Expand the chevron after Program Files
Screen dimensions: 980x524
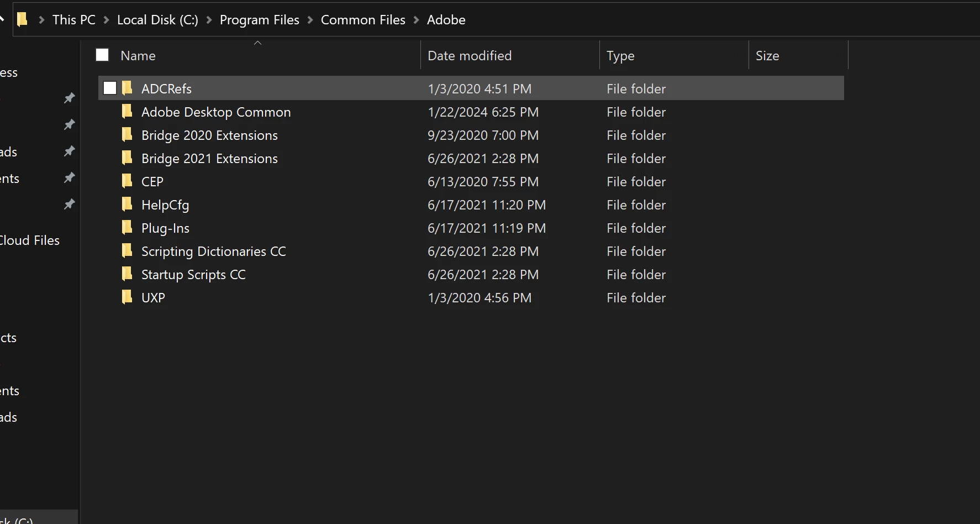pyautogui.click(x=310, y=20)
